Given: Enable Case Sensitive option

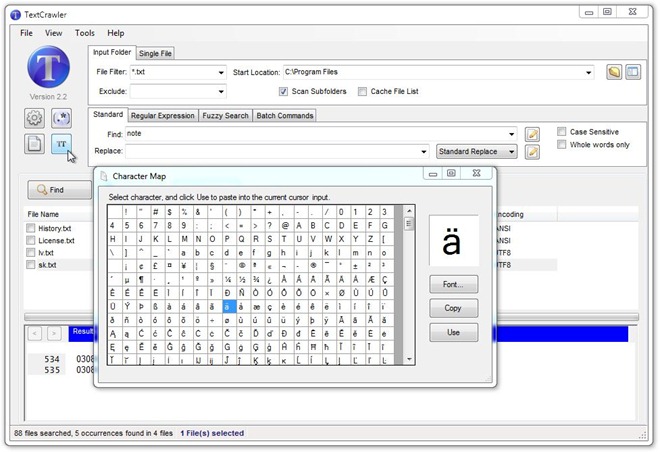Looking at the screenshot, I should coord(562,132).
